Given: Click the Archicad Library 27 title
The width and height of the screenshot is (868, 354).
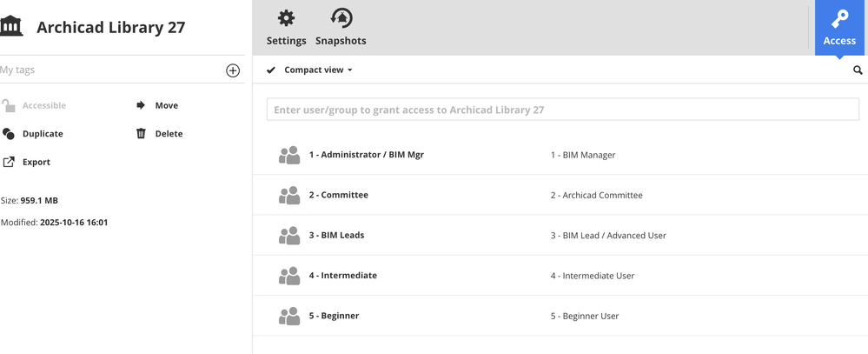Looking at the screenshot, I should [110, 27].
